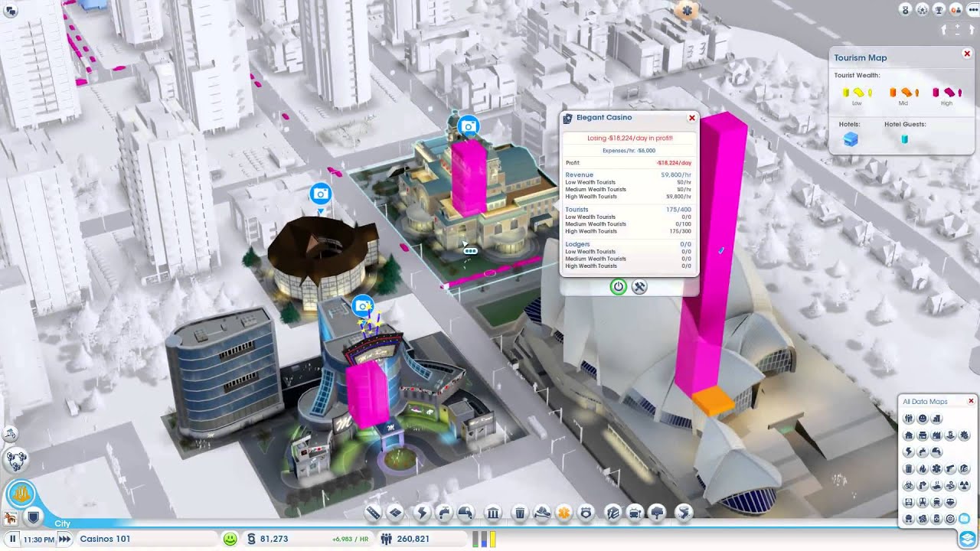Click the small tool icon above Region button
Screen dimensions: 980x551
[11, 433]
